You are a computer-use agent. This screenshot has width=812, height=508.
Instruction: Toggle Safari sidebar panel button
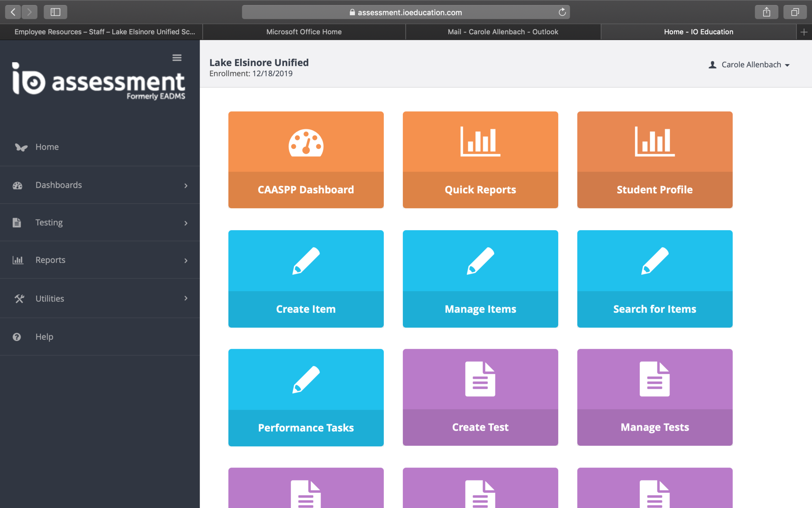click(56, 12)
